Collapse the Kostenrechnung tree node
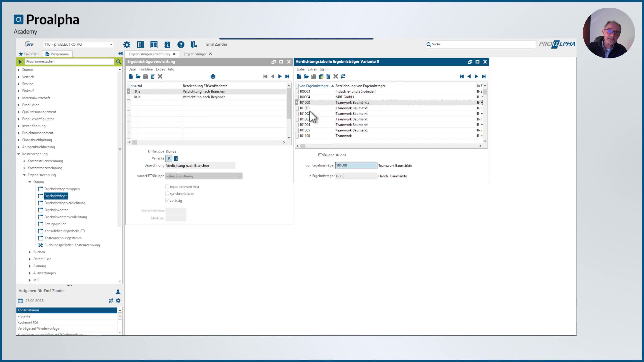The height and width of the screenshot is (362, 644). (19, 154)
